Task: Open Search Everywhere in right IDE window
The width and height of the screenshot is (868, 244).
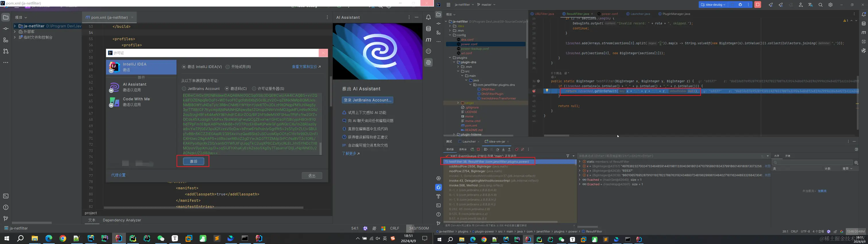Action: pos(820,5)
